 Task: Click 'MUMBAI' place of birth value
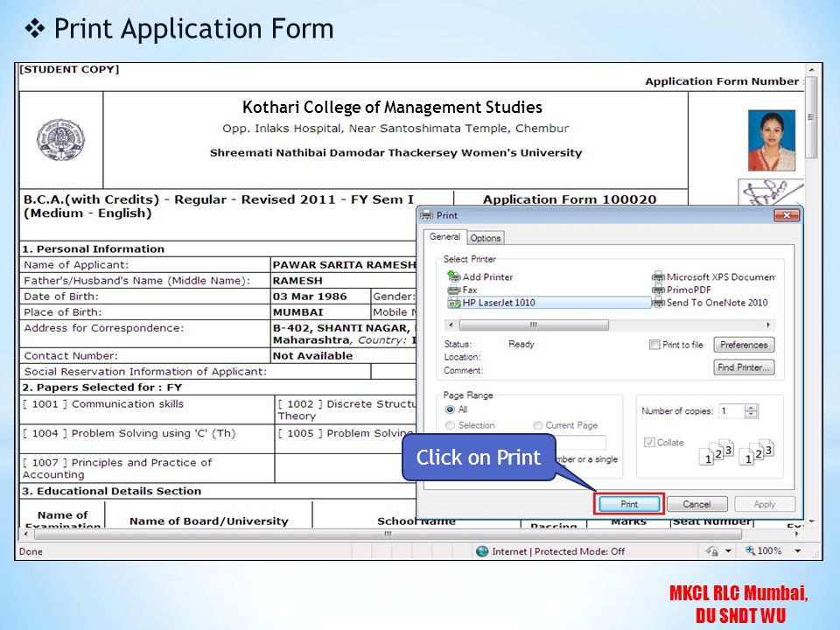pos(297,312)
